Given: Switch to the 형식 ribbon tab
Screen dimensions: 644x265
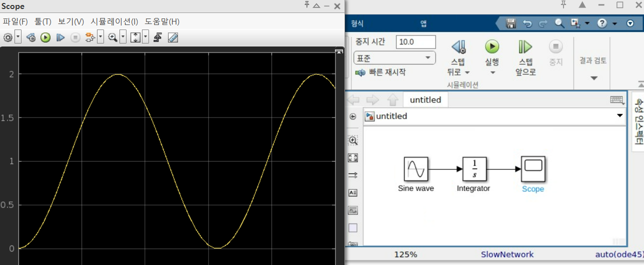Looking at the screenshot, I should tap(357, 23).
